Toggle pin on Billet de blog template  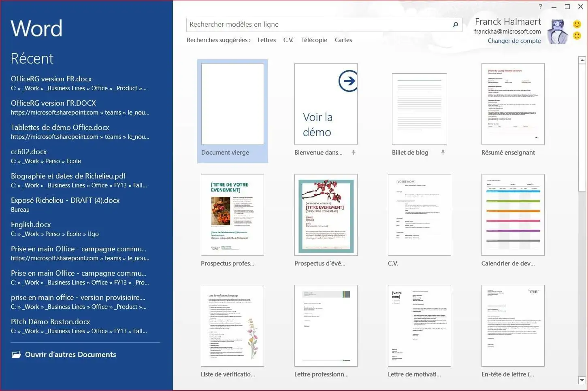click(443, 152)
